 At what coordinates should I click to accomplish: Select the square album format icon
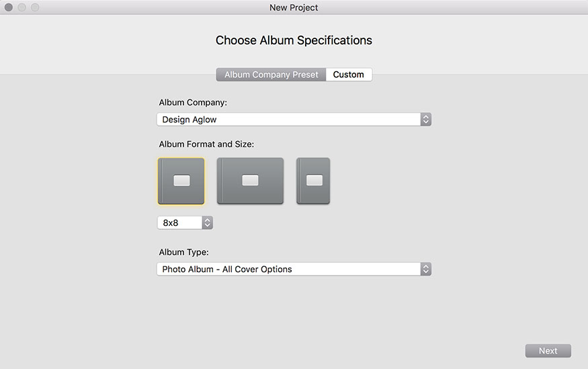click(x=181, y=181)
